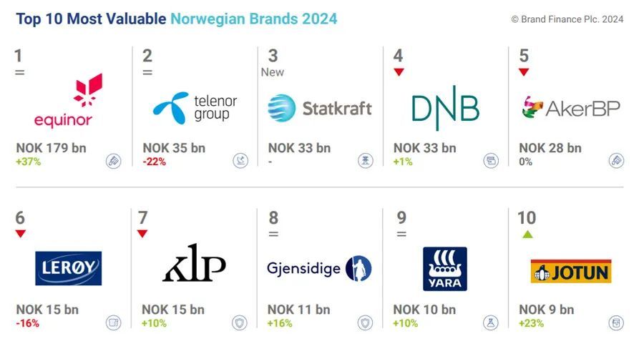The image size is (644, 341).
Task: Click the red down arrow under rank 4
Action: pyautogui.click(x=399, y=71)
